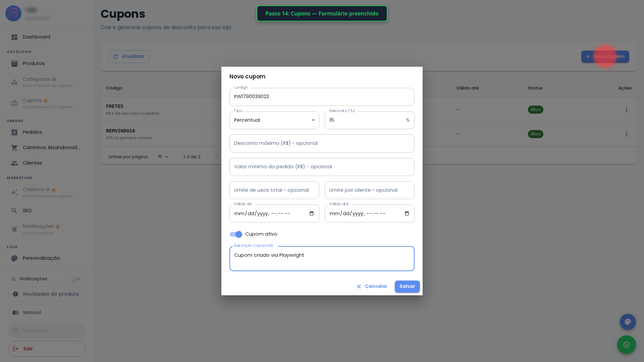The height and width of the screenshot is (362, 644).
Task: Toggle the sidebar Notificações switch
Action: pyautogui.click(x=76, y=279)
